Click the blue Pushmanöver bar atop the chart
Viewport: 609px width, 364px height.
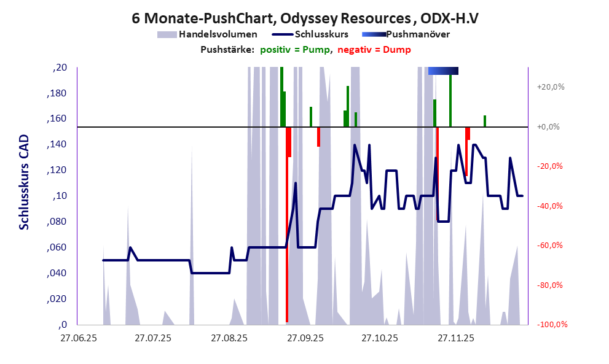pos(443,71)
